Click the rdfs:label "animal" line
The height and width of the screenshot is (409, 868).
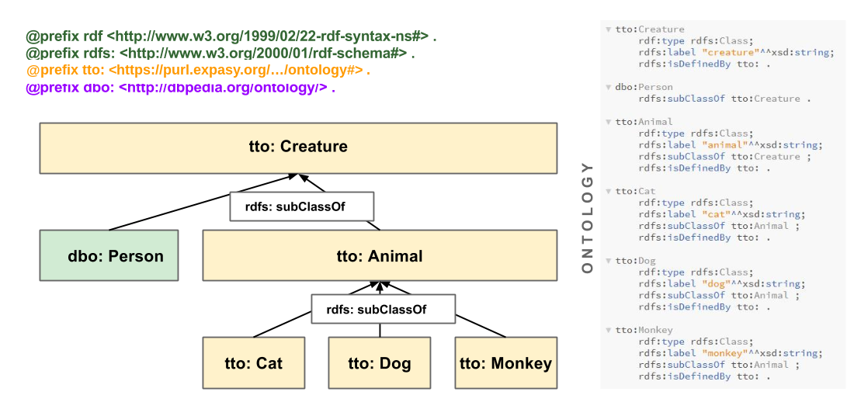[730, 145]
